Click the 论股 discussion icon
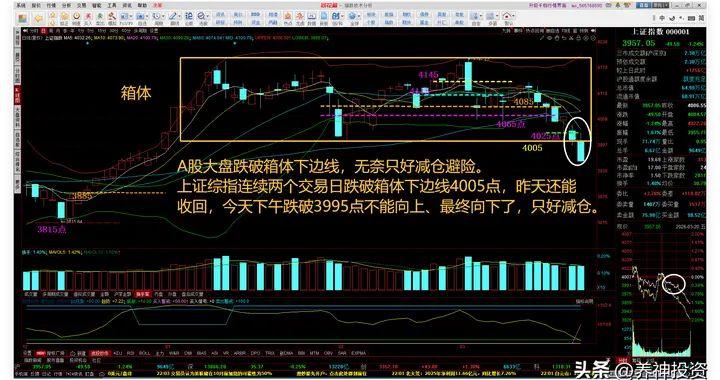 point(189,18)
